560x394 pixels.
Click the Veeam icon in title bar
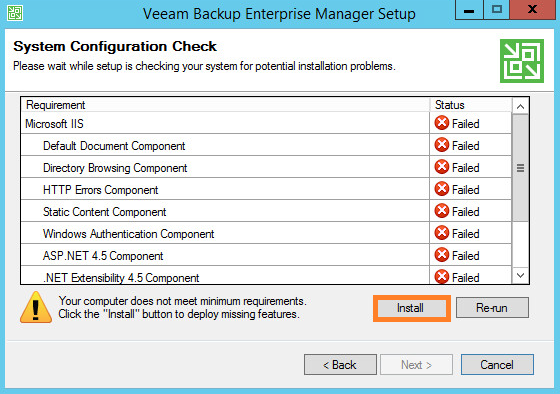click(15, 13)
